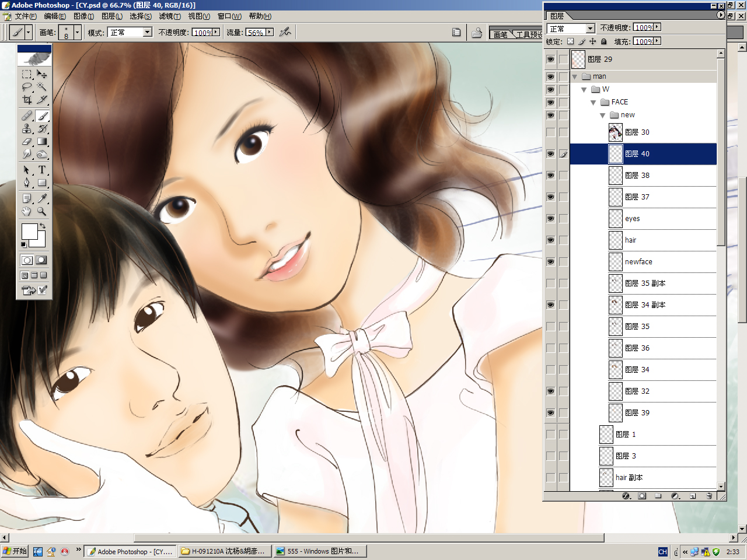
Task: Hide the 图层 29 layer
Action: click(550, 59)
